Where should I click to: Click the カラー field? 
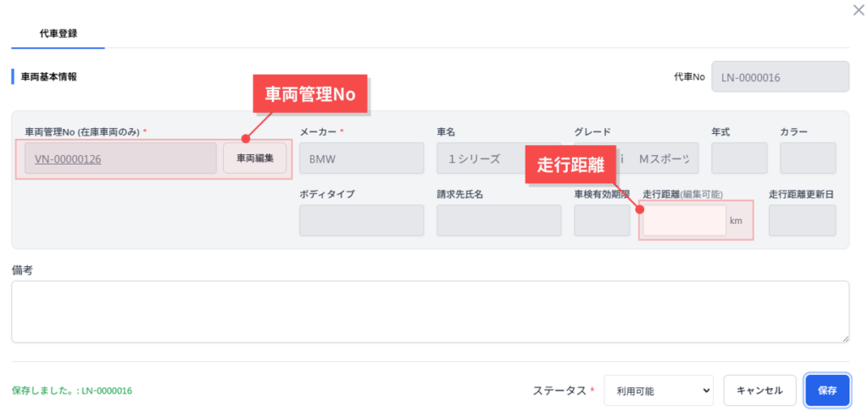point(808,159)
